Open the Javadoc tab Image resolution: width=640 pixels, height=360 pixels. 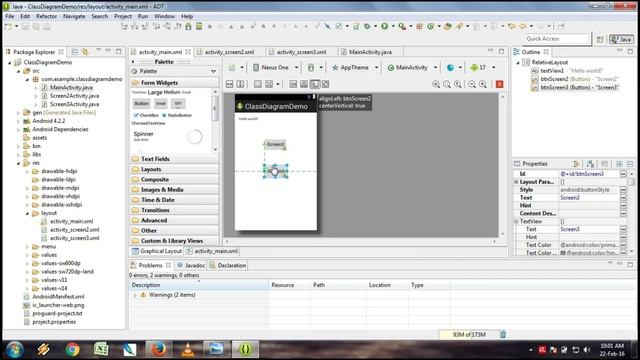pos(191,265)
